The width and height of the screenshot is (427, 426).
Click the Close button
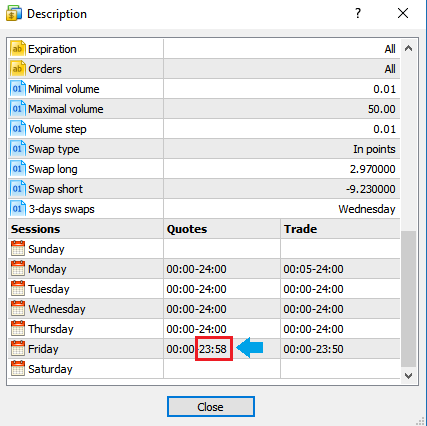point(211,406)
